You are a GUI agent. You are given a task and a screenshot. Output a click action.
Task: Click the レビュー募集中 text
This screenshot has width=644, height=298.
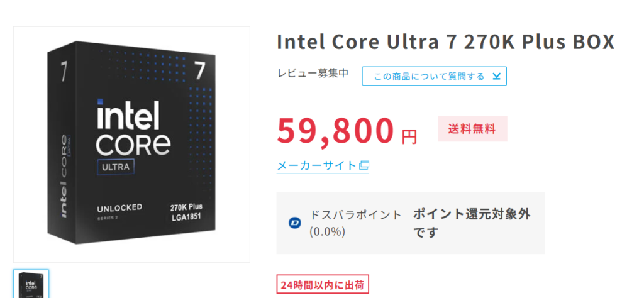coord(313,74)
